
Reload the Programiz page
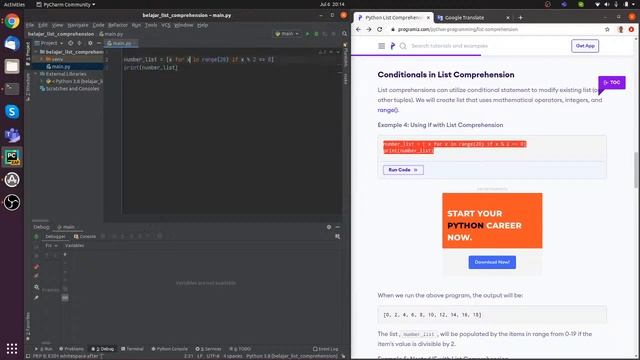coord(380,29)
